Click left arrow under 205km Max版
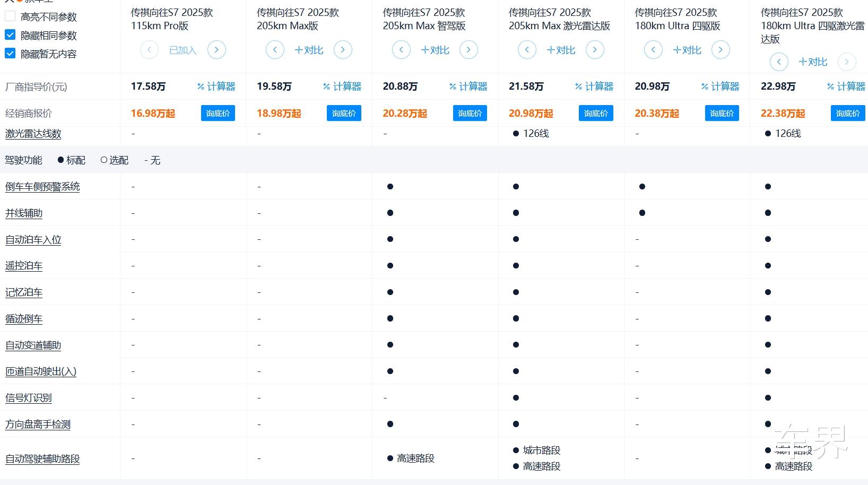868x485 pixels. coord(275,50)
